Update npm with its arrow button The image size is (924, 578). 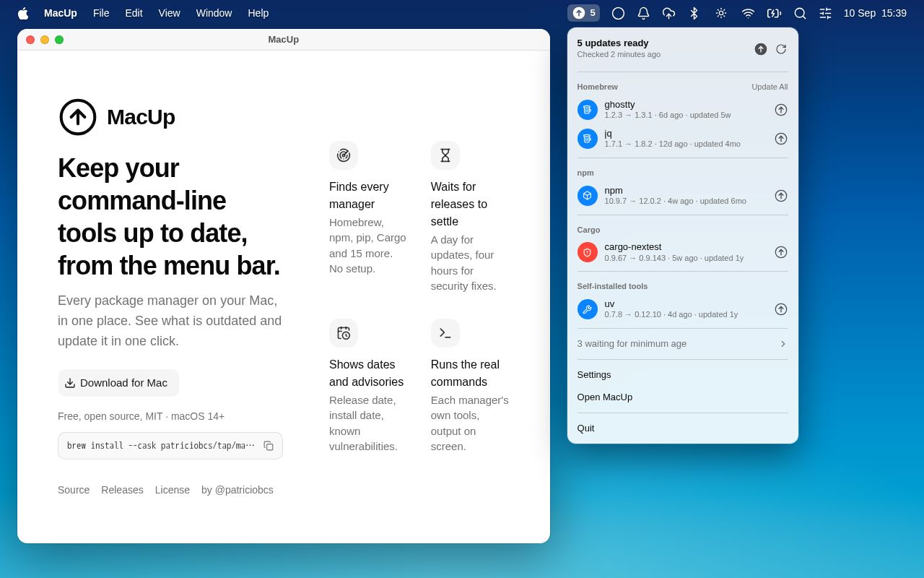(781, 196)
